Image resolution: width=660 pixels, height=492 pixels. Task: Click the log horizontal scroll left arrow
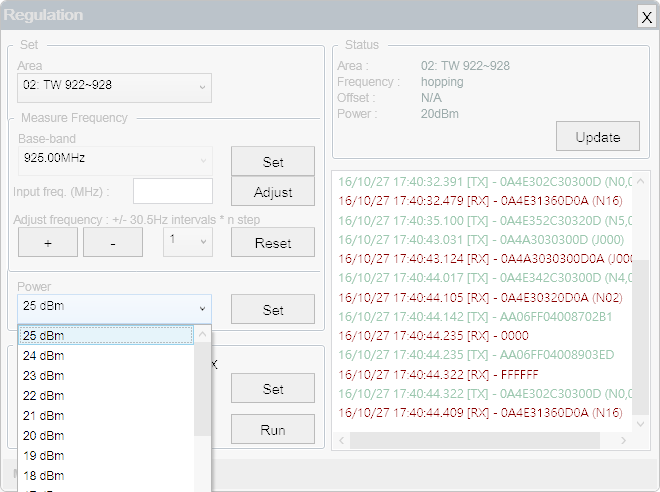click(x=341, y=440)
